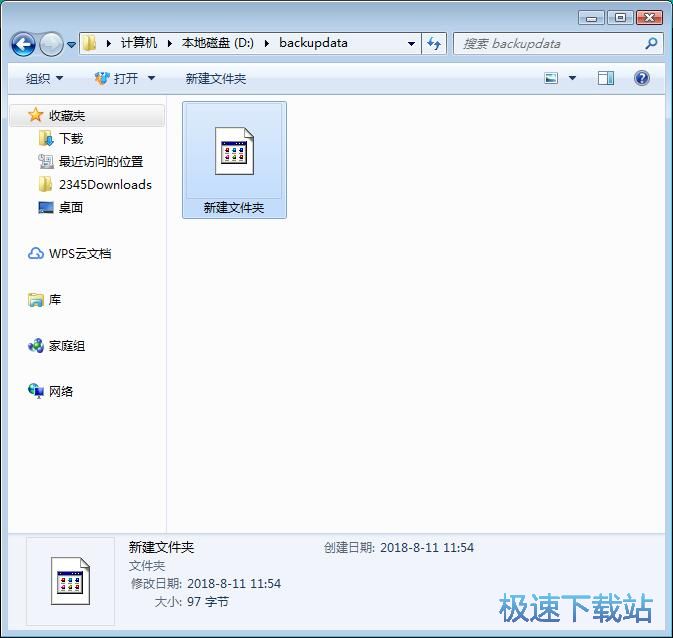Go back with the blue back arrow
Image resolution: width=673 pixels, height=638 pixels.
point(23,44)
